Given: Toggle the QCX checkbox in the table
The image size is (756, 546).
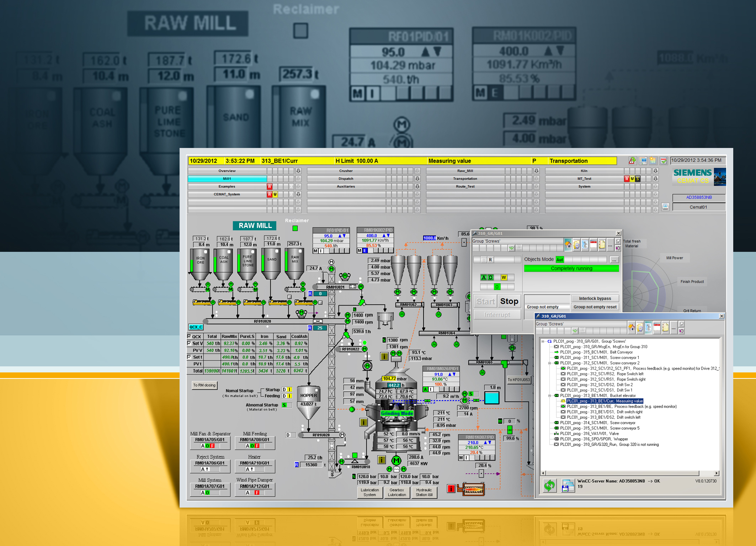Looking at the screenshot, I should point(189,336).
